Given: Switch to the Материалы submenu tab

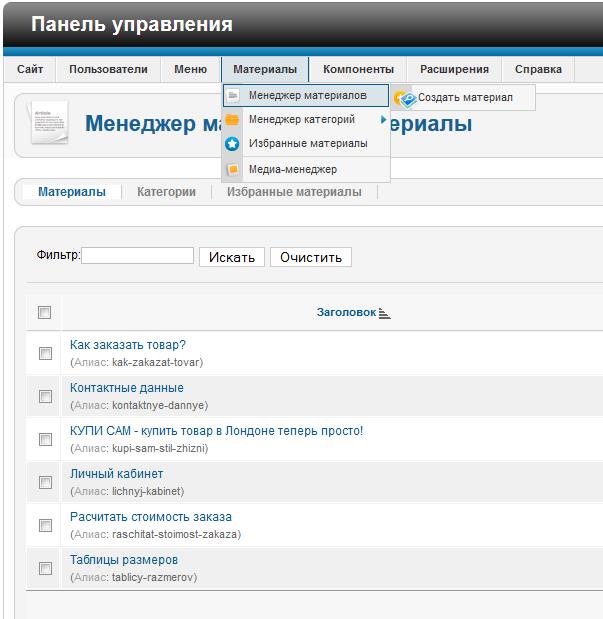Looking at the screenshot, I should click(x=72, y=192).
